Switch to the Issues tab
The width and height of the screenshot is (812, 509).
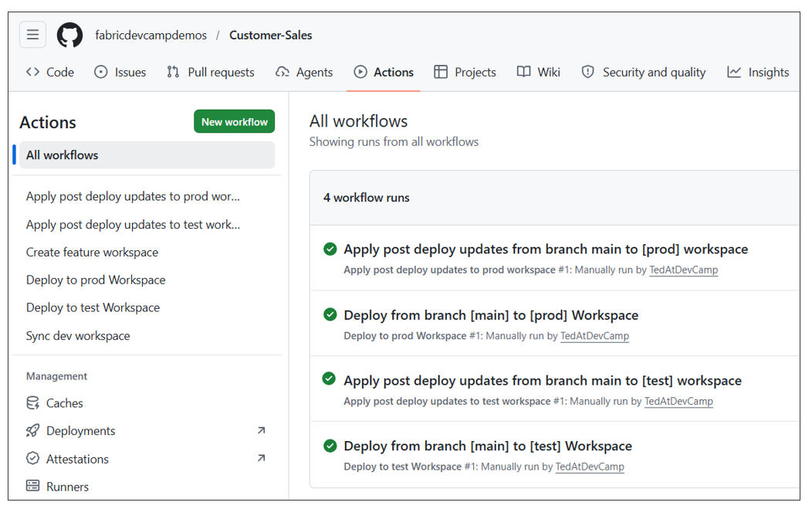point(120,72)
